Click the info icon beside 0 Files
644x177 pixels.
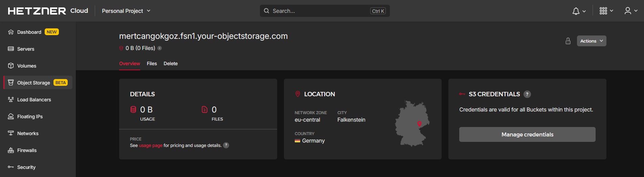coord(160,48)
